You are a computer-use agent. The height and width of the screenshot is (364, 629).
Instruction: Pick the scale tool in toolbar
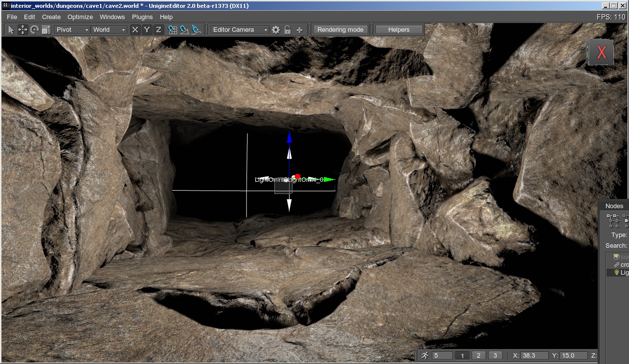pyautogui.click(x=46, y=30)
